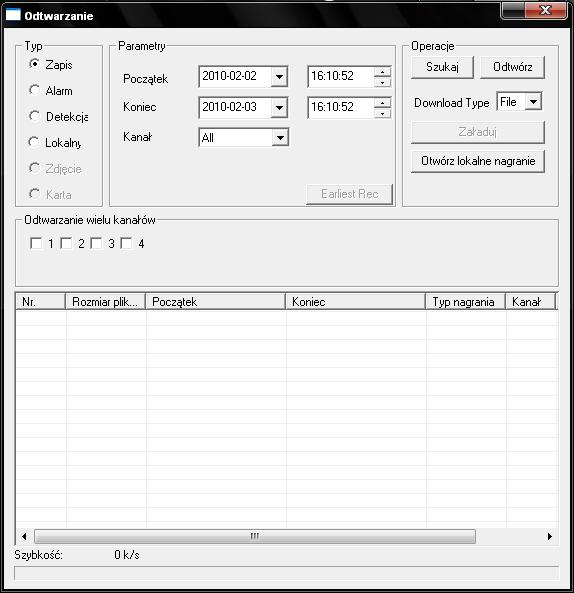The height and width of the screenshot is (593, 574).
Task: Decrease the Początek time with down arrow
Action: [382, 82]
